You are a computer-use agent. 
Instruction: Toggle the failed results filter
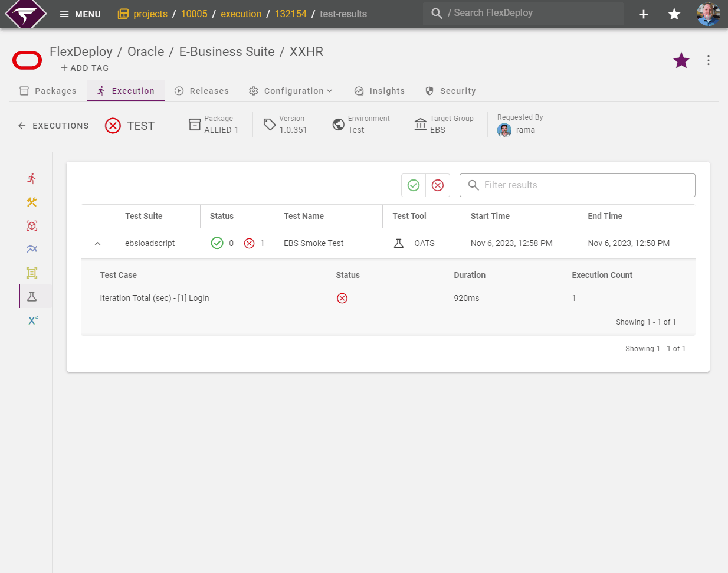pyautogui.click(x=438, y=185)
